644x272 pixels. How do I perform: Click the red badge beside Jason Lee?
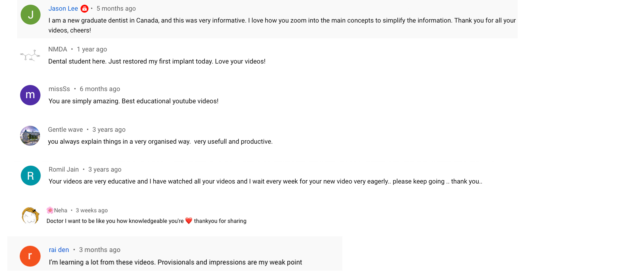tap(85, 9)
